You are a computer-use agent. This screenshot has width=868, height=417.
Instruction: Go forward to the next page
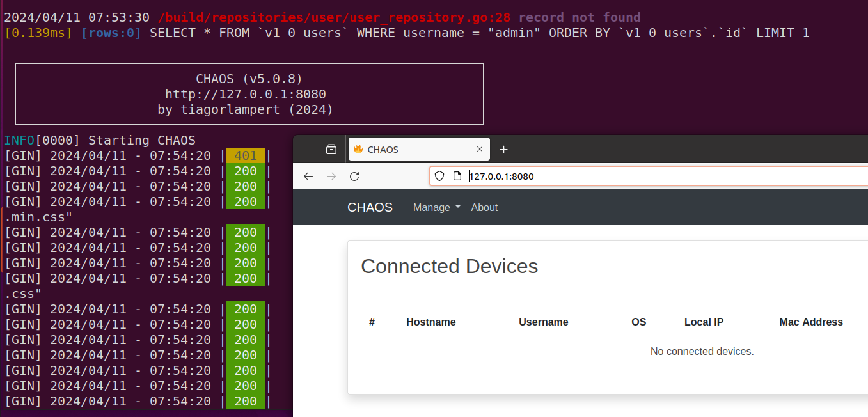331,177
